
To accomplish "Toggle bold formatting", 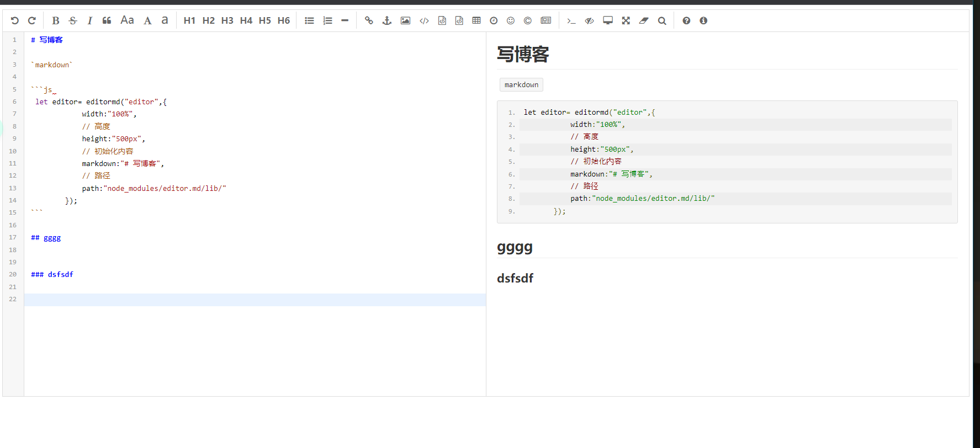I will pos(55,20).
